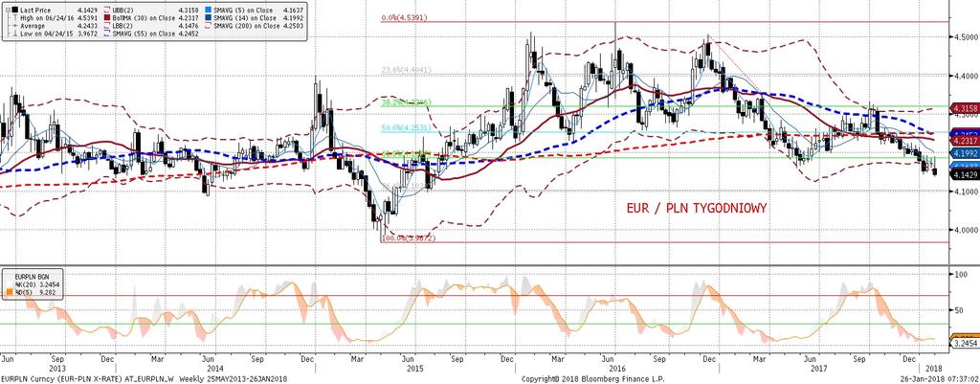Click the light blue SMAVG (5) swatch
This screenshot has width=980, height=384.
click(208, 10)
